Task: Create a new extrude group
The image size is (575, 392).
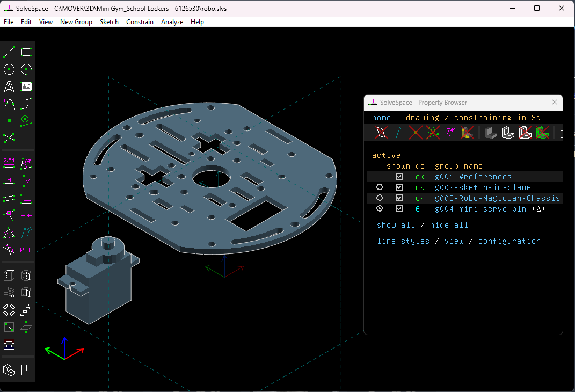Action: click(9, 275)
